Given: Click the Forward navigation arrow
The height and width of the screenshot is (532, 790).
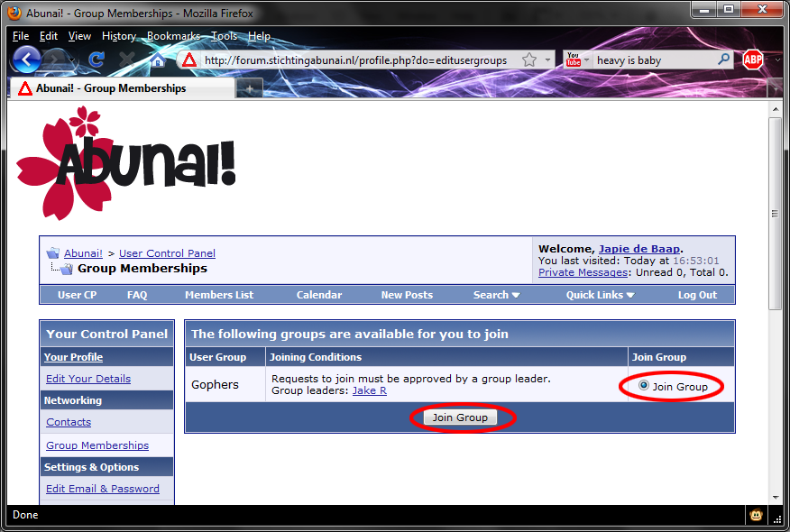Looking at the screenshot, I should (x=54, y=60).
